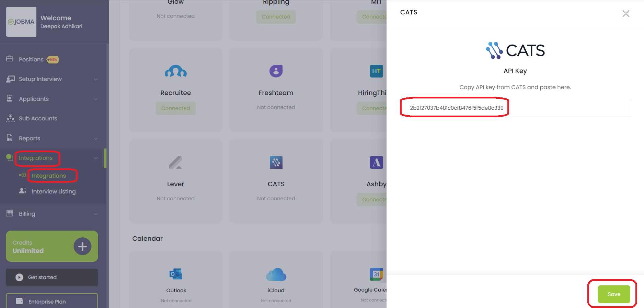This screenshot has width=644, height=308.
Task: Click the CATS API key field
Action: click(x=515, y=108)
